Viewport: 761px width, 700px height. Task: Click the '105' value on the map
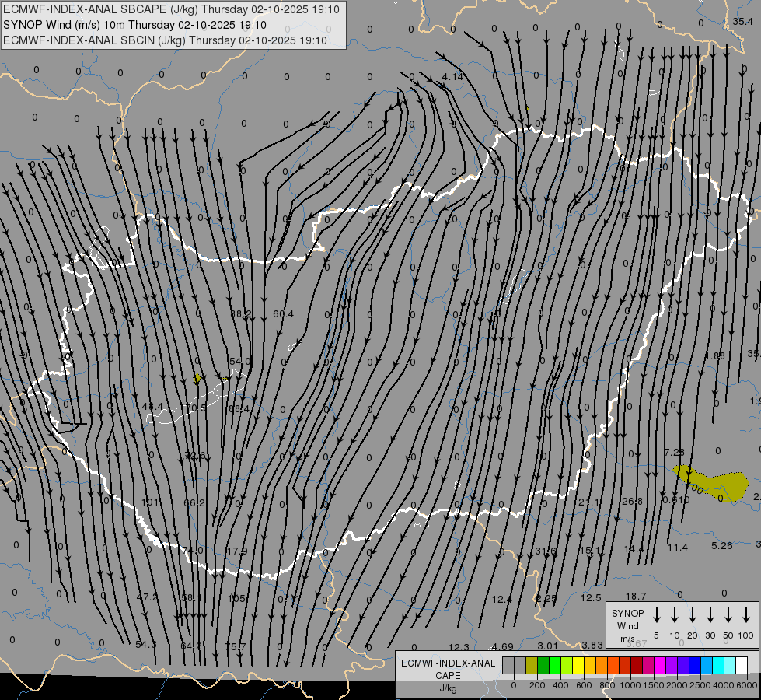(x=236, y=598)
